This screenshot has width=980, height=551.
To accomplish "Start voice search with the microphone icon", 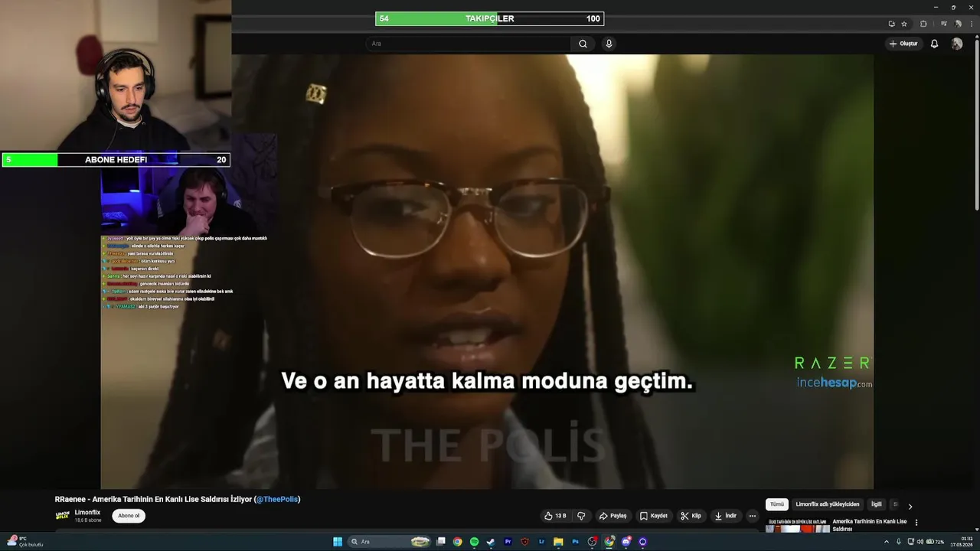I will pos(609,44).
